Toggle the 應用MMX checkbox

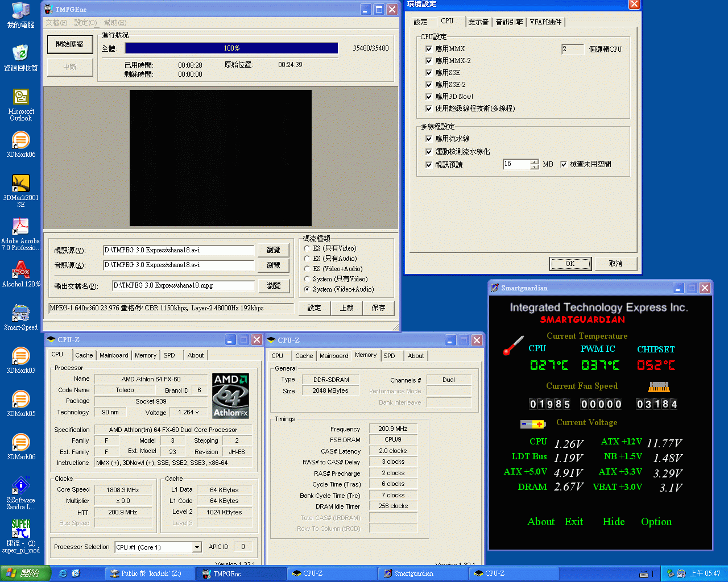(429, 49)
